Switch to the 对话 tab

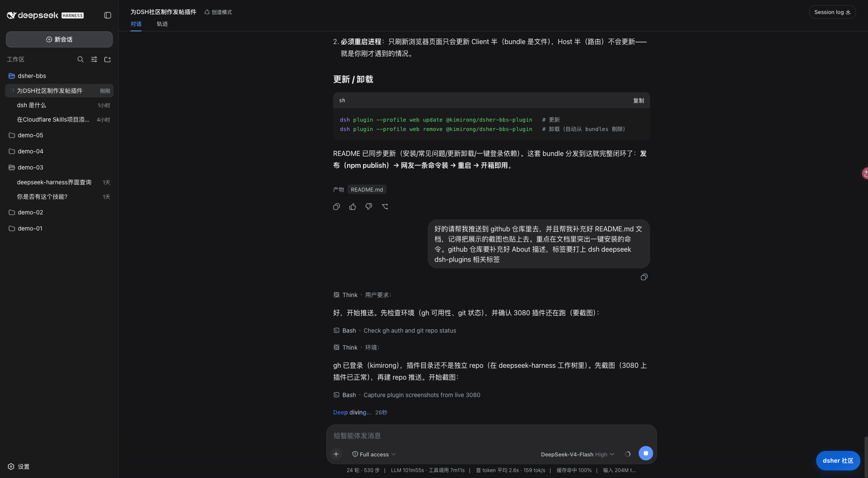coord(136,24)
